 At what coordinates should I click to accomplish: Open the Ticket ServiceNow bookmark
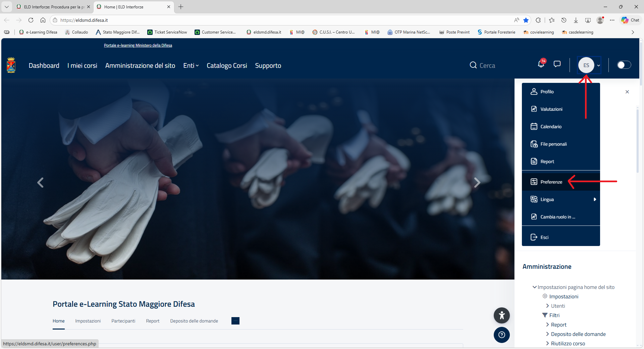[x=167, y=32]
